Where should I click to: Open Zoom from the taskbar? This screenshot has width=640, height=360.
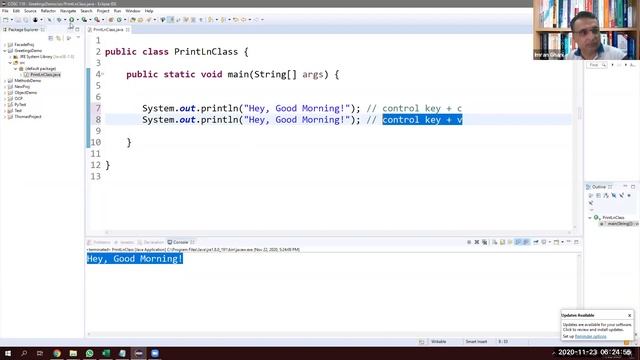click(155, 353)
